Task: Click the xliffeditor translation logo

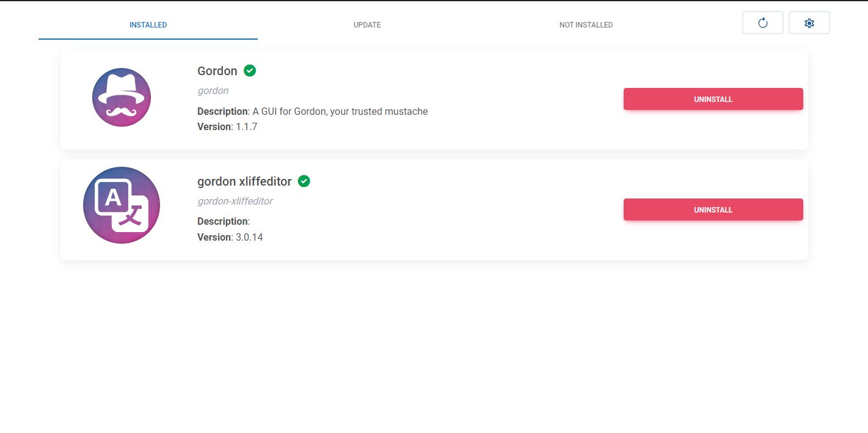Action: coord(122,205)
